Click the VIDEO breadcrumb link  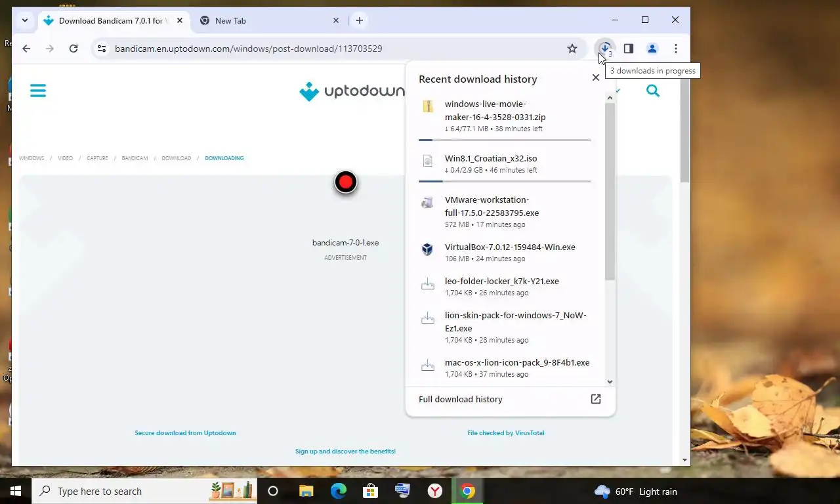[66, 158]
